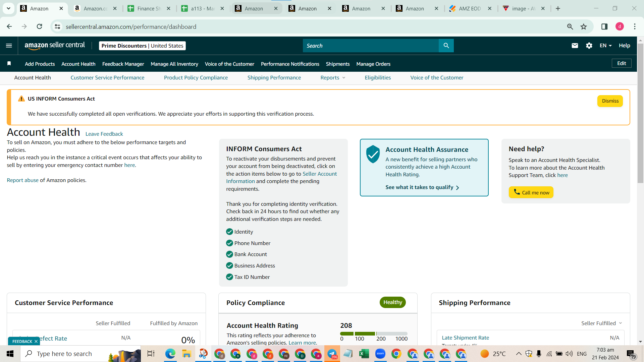The image size is (644, 362).
Task: Click the Account Health Rating progress bar
Action: (374, 334)
